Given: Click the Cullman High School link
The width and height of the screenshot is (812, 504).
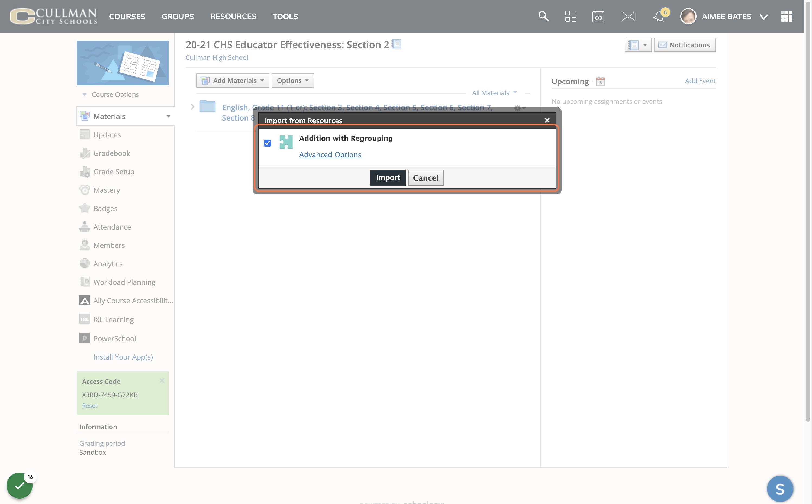Looking at the screenshot, I should click(x=217, y=57).
